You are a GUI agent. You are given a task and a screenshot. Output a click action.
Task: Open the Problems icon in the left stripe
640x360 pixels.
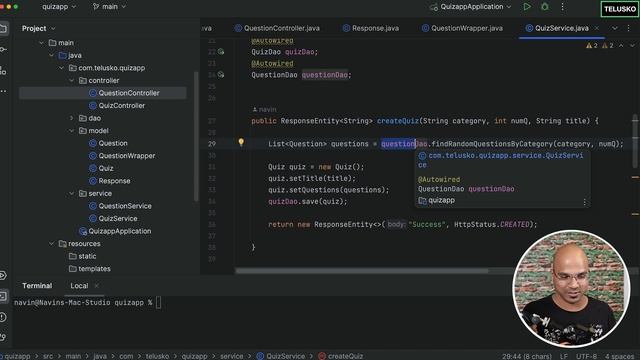(3, 317)
